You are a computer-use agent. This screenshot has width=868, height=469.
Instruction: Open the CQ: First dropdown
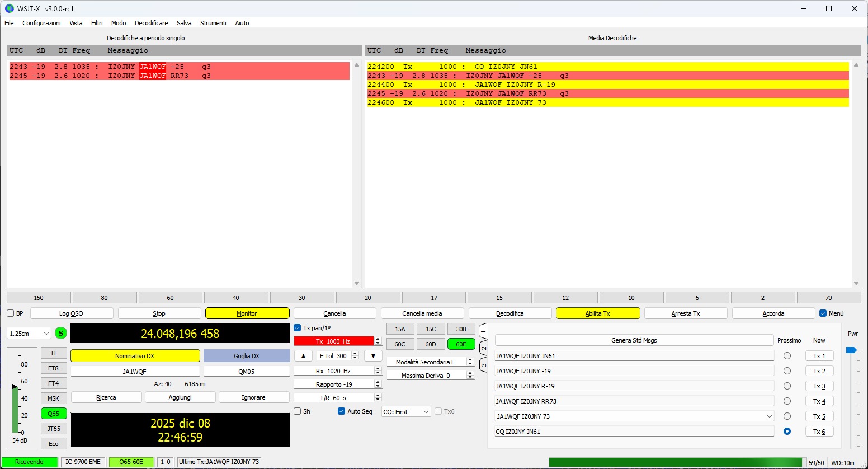click(x=405, y=411)
